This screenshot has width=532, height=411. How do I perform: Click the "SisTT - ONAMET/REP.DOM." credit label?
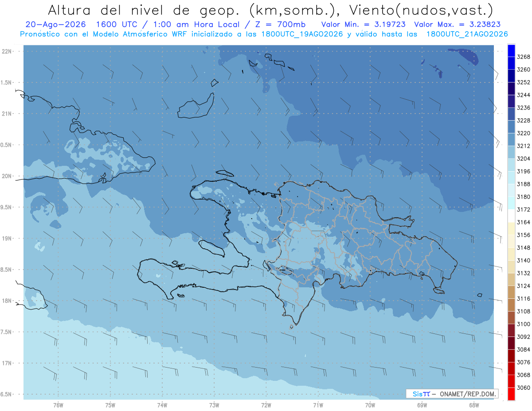[x=452, y=394]
